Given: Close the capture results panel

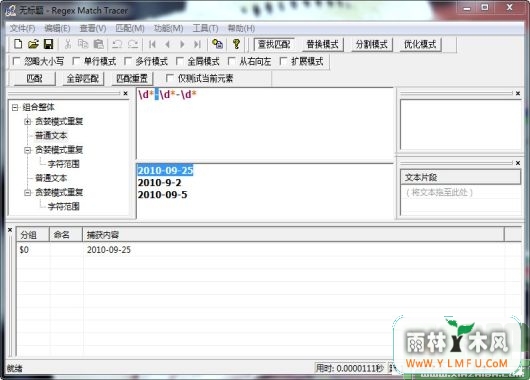Looking at the screenshot, I should (10, 230).
